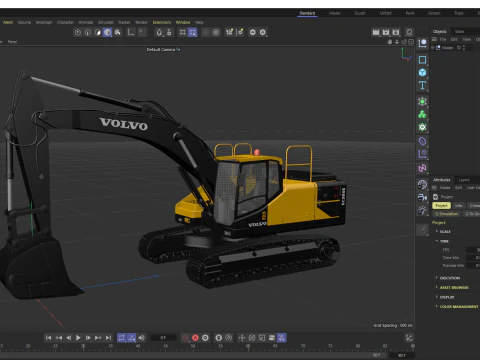Toggle timeline sound speaker button

coord(142,338)
